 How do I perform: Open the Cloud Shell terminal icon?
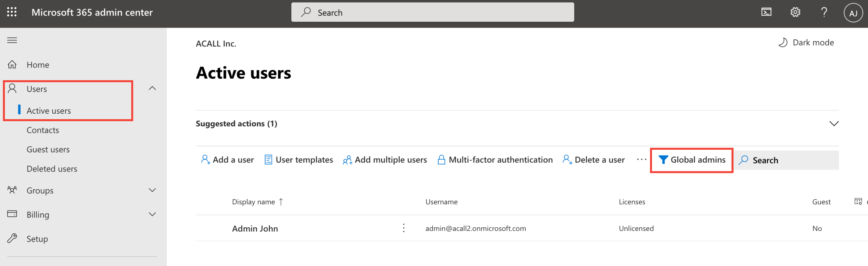766,12
